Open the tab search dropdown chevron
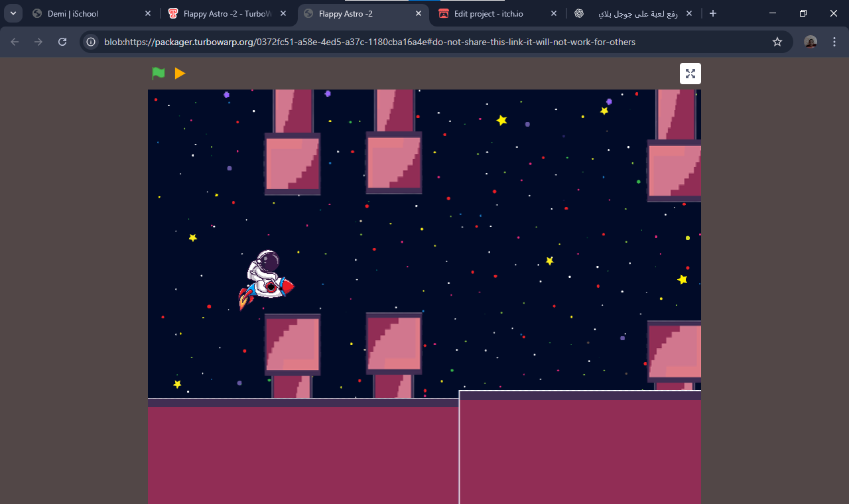The image size is (849, 504). coord(13,13)
